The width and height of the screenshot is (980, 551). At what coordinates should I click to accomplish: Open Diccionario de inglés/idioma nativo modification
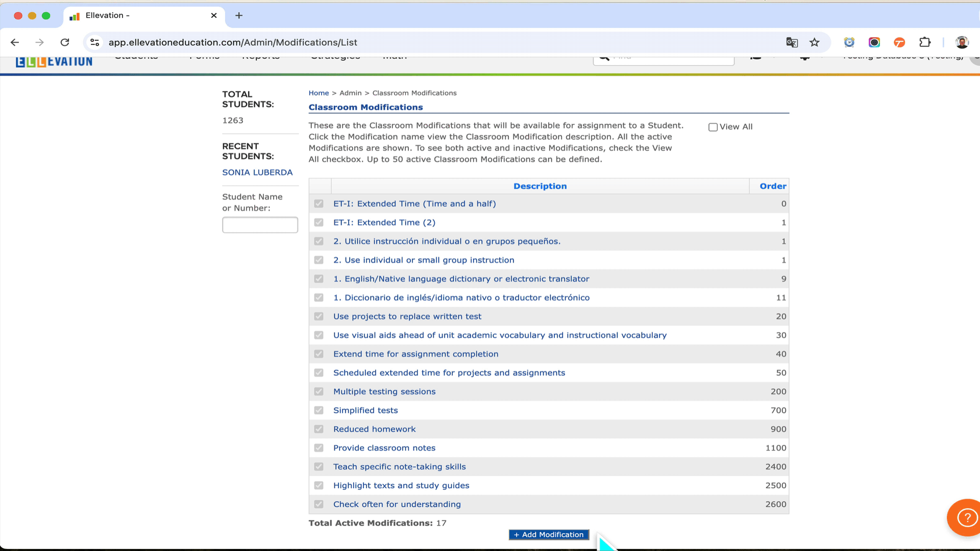click(461, 297)
